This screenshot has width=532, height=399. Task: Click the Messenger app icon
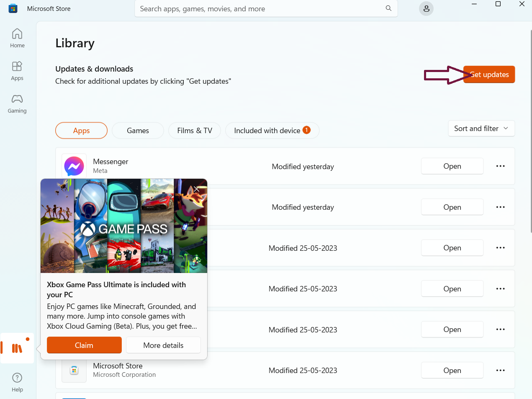point(74,166)
